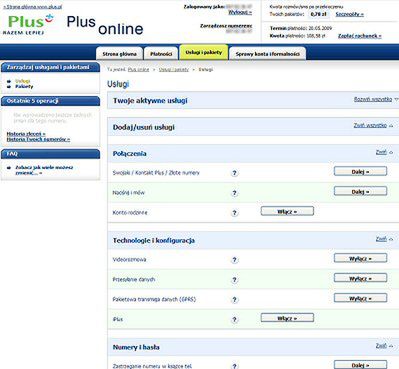Open help icon for Swojaki / Kontakt Plus row

235,173
